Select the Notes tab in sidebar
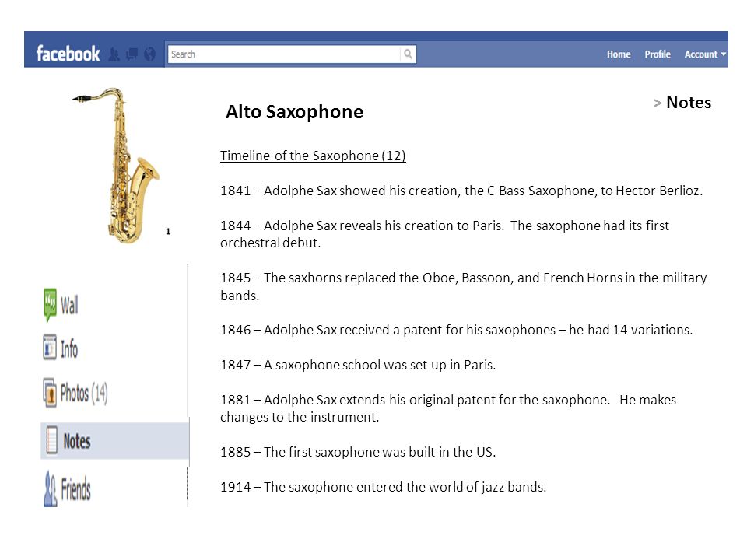Image resolution: width=747 pixels, height=560 pixels. pyautogui.click(x=115, y=440)
